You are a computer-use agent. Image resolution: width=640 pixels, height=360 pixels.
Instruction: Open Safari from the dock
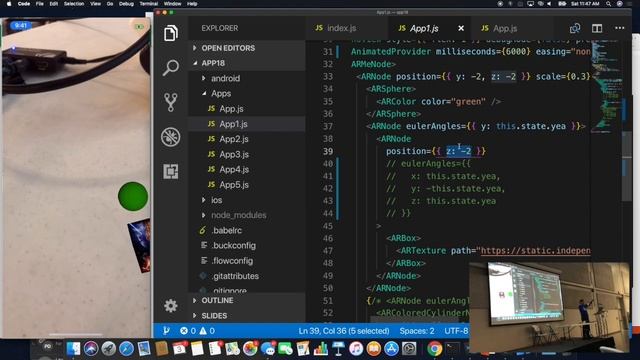point(126,349)
